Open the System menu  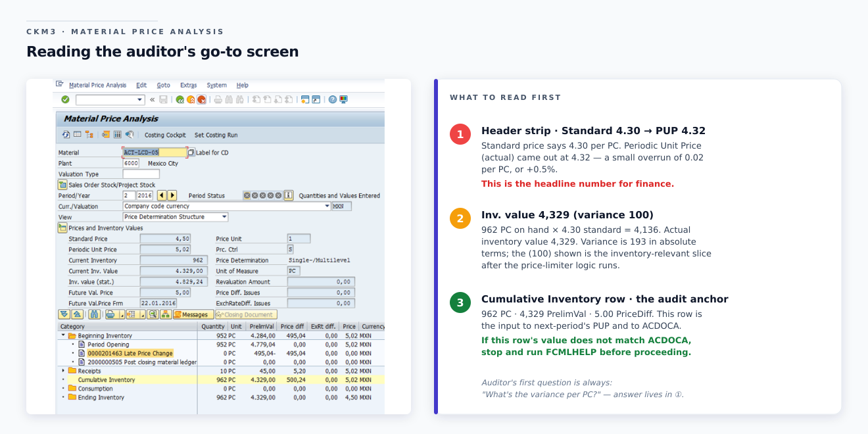(217, 85)
